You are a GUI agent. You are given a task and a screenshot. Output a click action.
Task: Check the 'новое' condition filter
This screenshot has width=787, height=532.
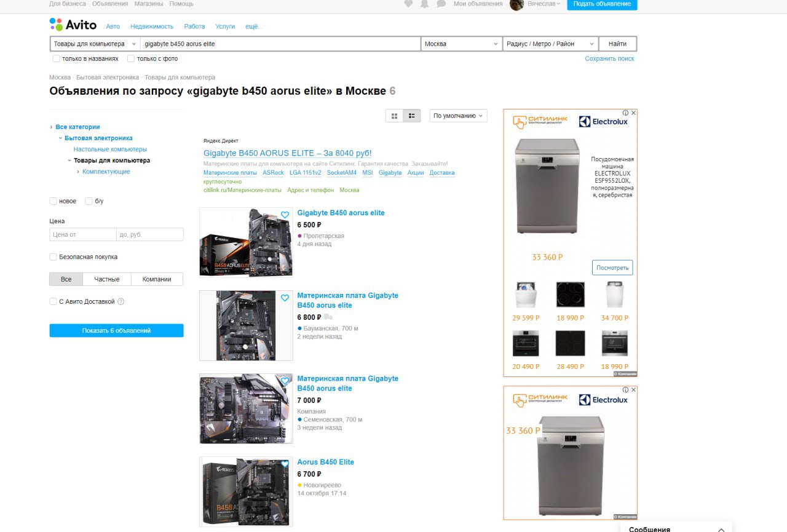pos(53,201)
